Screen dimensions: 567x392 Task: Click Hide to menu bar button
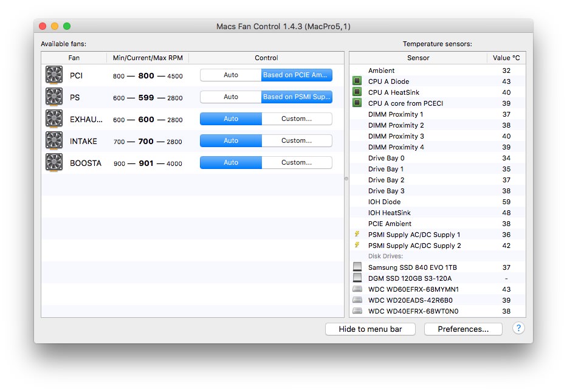click(x=370, y=329)
